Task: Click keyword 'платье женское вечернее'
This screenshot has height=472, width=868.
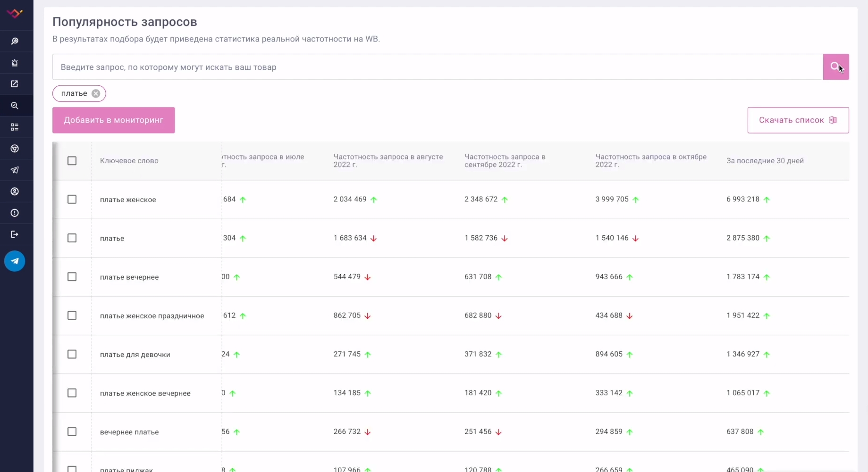Action: [145, 393]
